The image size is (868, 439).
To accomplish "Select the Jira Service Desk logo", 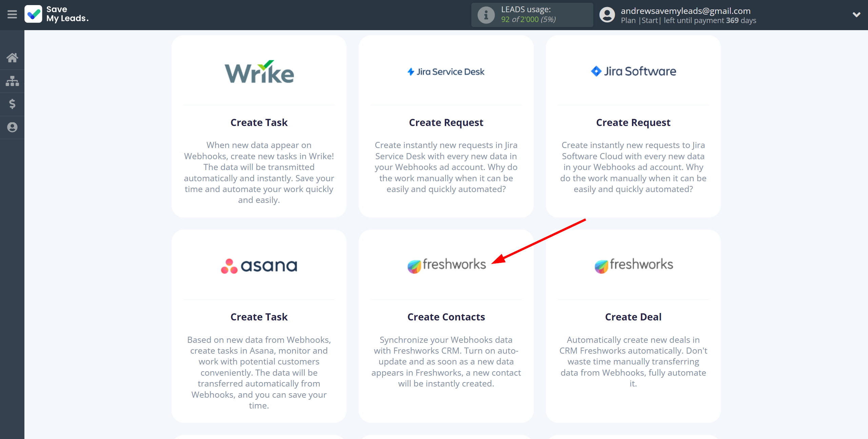I will (446, 72).
